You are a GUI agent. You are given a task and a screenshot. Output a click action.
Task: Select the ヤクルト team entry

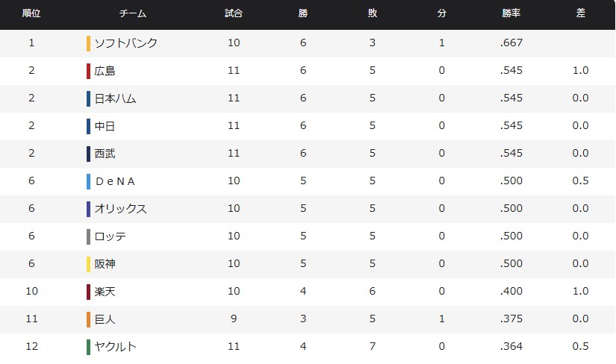pos(115,347)
